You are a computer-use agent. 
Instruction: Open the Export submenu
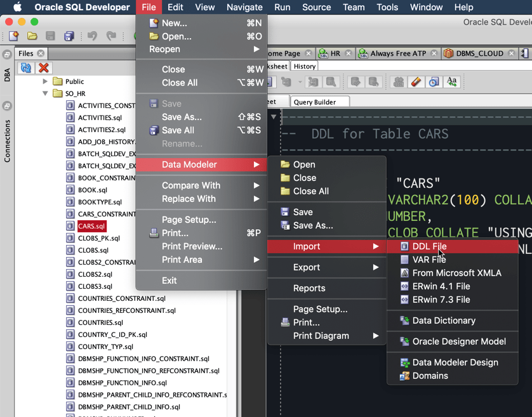pyautogui.click(x=327, y=267)
